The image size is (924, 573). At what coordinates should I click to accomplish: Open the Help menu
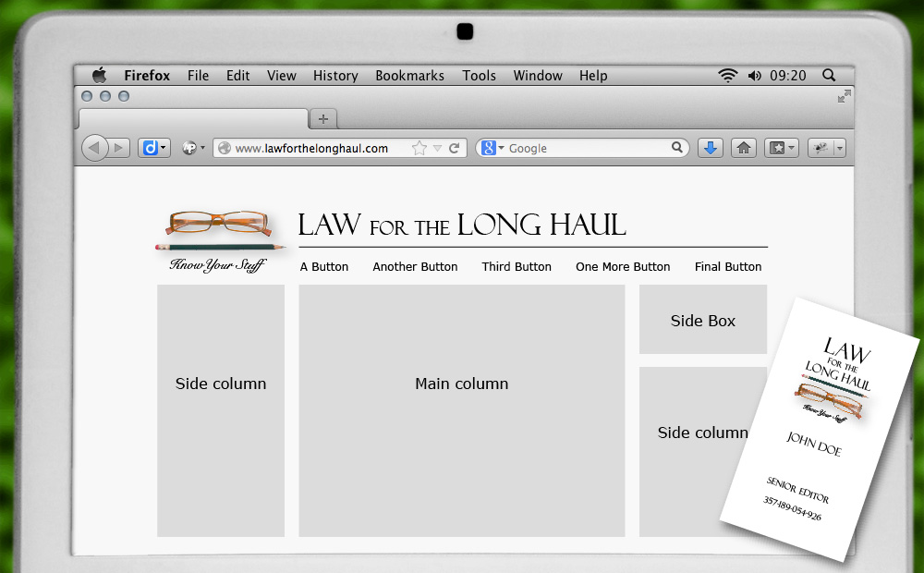593,76
